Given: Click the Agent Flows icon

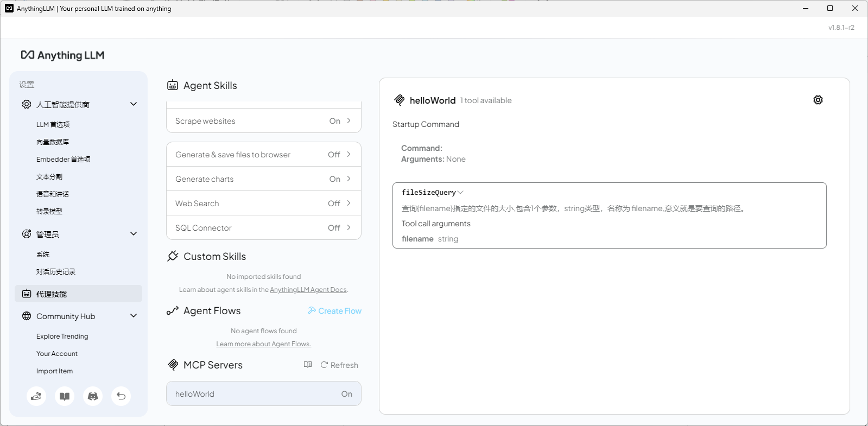Looking at the screenshot, I should (x=173, y=310).
